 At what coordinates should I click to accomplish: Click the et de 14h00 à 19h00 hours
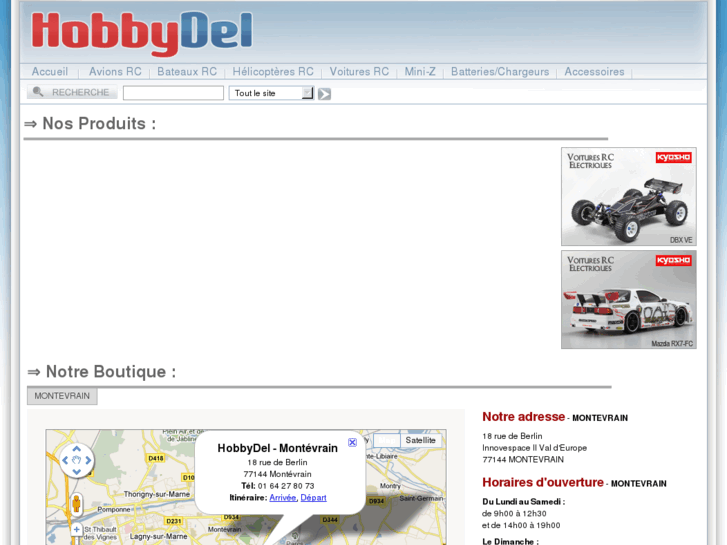521,526
